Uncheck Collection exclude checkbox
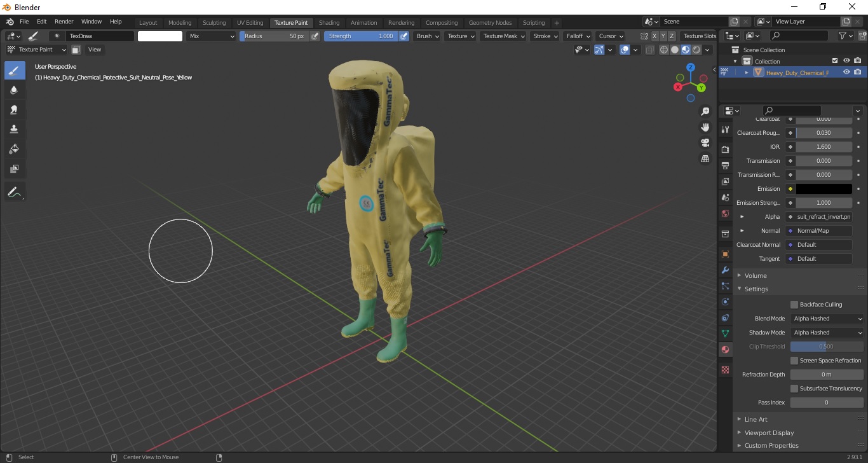The height and width of the screenshot is (463, 868). (x=835, y=61)
